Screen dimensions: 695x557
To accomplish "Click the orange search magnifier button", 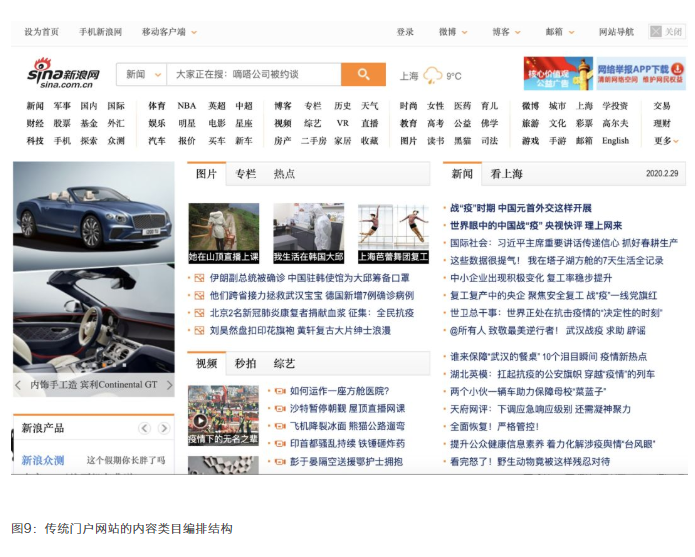I will (363, 75).
